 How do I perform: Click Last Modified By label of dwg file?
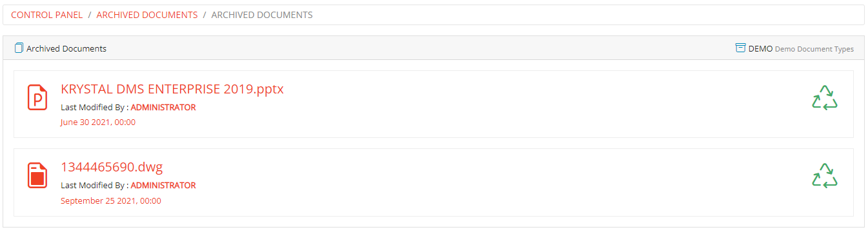tap(94, 186)
